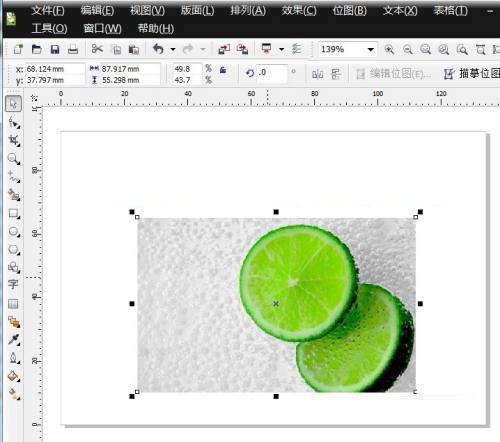500x442 pixels.
Task: Expand the application launcher dropdown arrow
Action: [282, 49]
